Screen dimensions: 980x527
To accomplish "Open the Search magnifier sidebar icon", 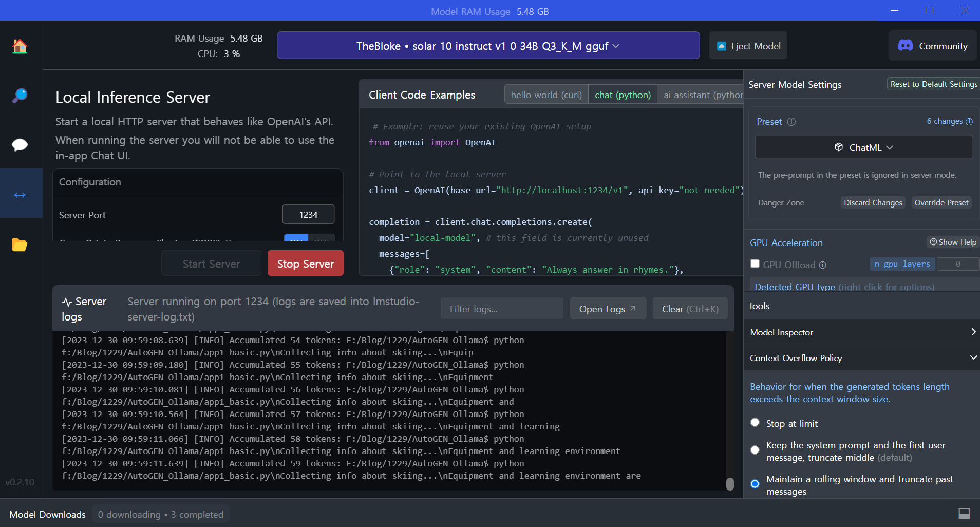I will pyautogui.click(x=20, y=96).
